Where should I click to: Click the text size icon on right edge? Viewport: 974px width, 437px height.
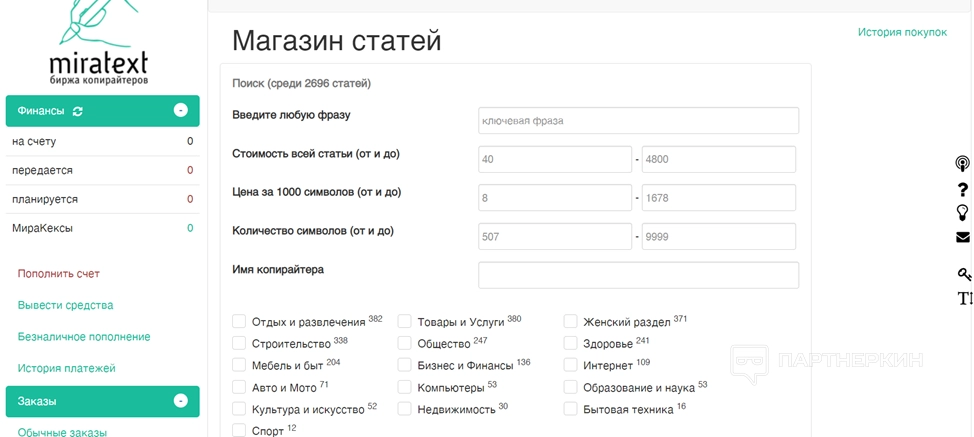point(965,298)
